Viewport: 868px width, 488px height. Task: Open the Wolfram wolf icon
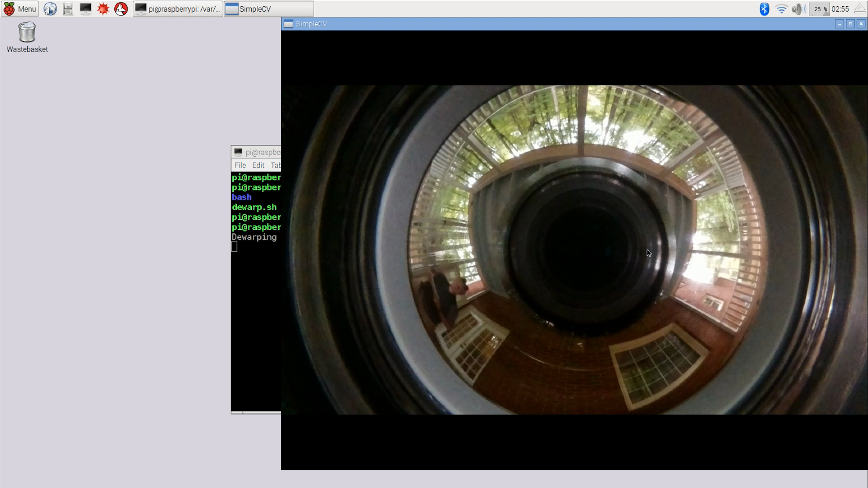121,9
